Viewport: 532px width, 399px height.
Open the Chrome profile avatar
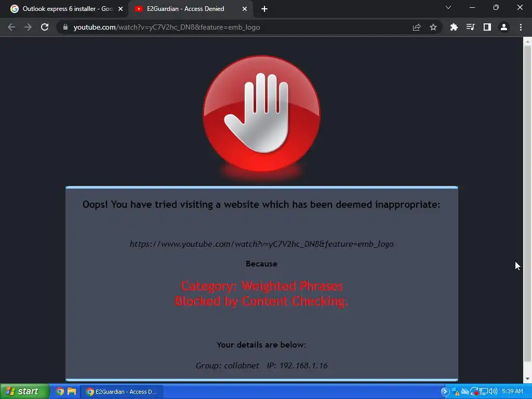coord(504,27)
